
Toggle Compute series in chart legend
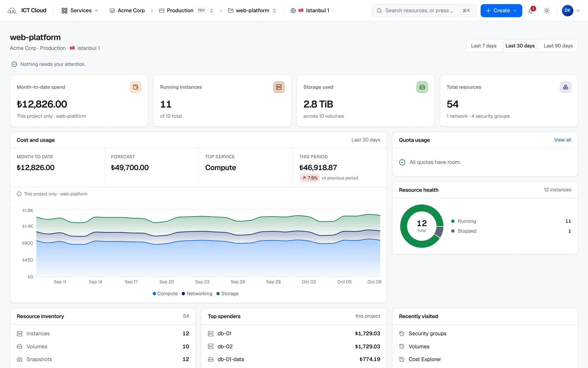tap(165, 293)
